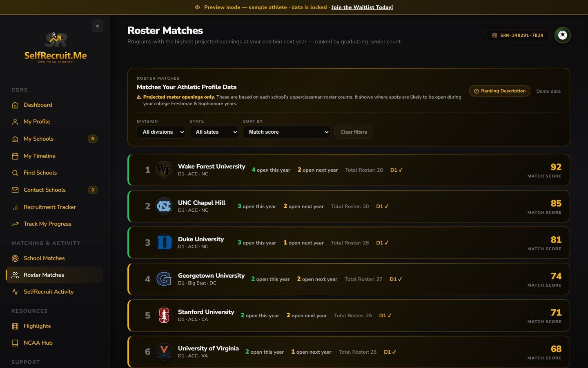Open the Match score sort dropdown
The image size is (588, 368).
(x=287, y=132)
